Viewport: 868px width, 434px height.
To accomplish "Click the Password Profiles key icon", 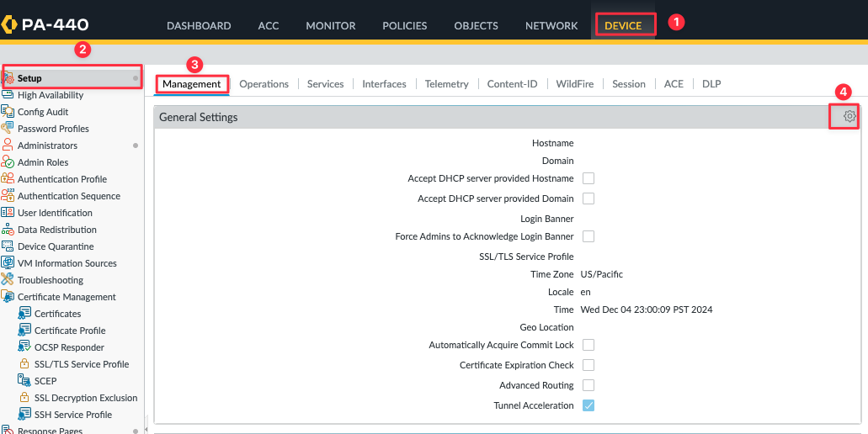I will click(8, 129).
